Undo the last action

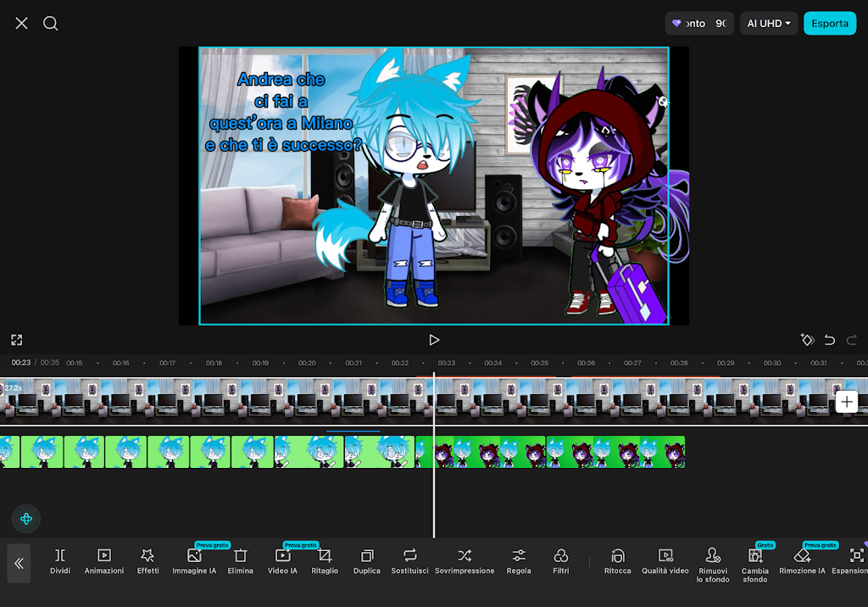(x=829, y=339)
